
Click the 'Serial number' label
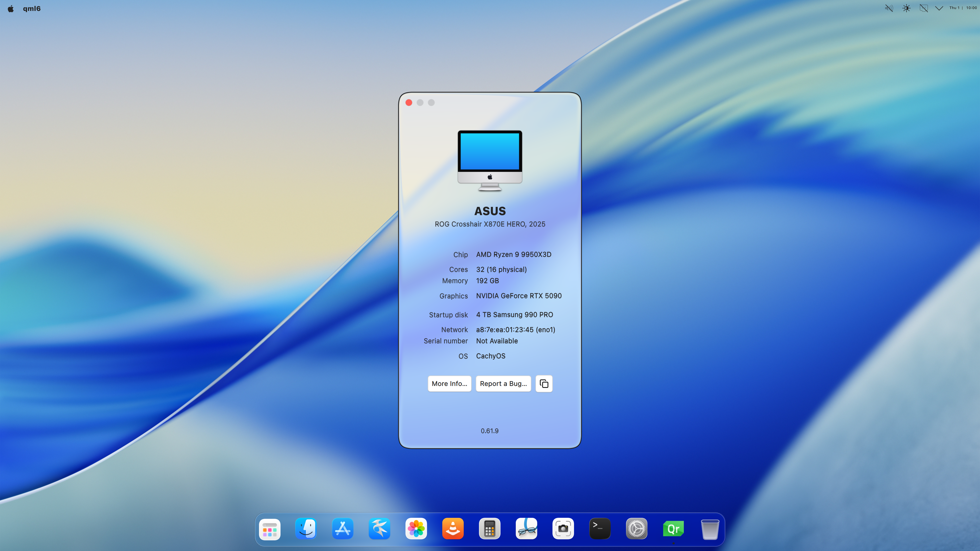pos(446,341)
